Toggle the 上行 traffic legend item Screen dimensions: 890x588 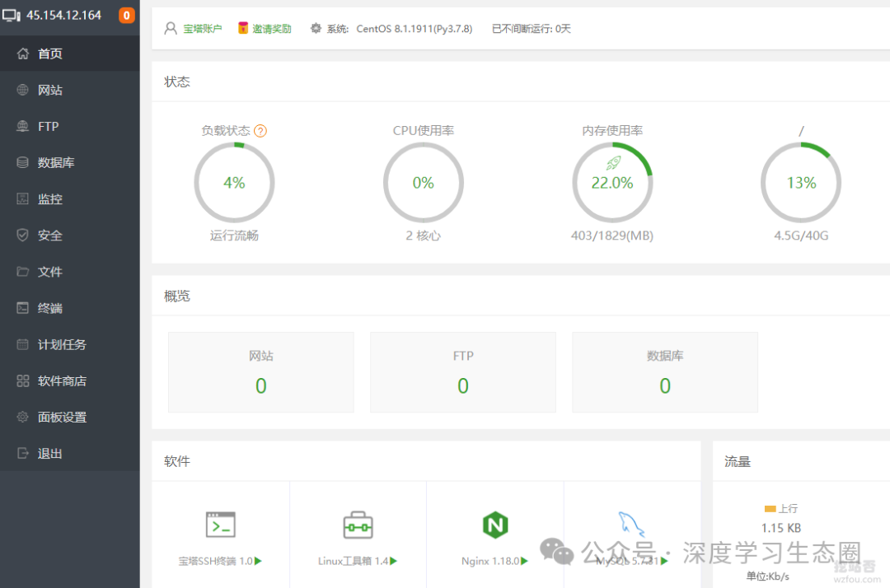781,508
